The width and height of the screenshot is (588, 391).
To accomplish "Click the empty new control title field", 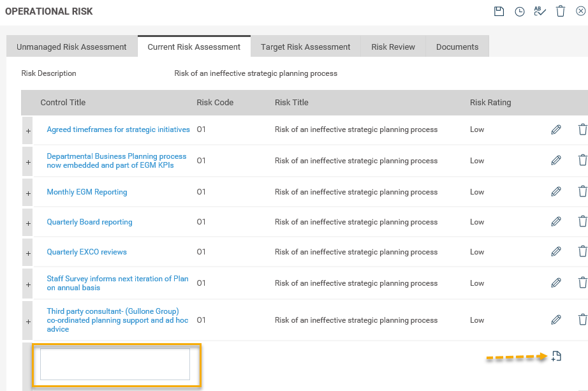I will (115, 364).
